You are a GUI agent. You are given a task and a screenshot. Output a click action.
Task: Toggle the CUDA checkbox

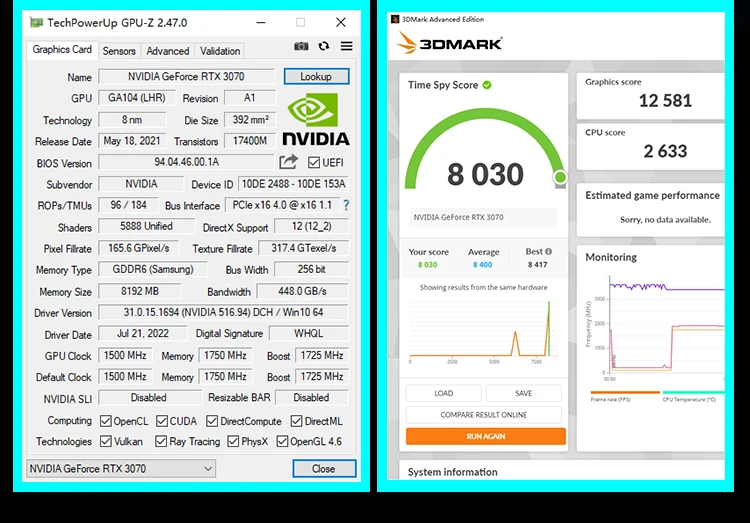[162, 421]
